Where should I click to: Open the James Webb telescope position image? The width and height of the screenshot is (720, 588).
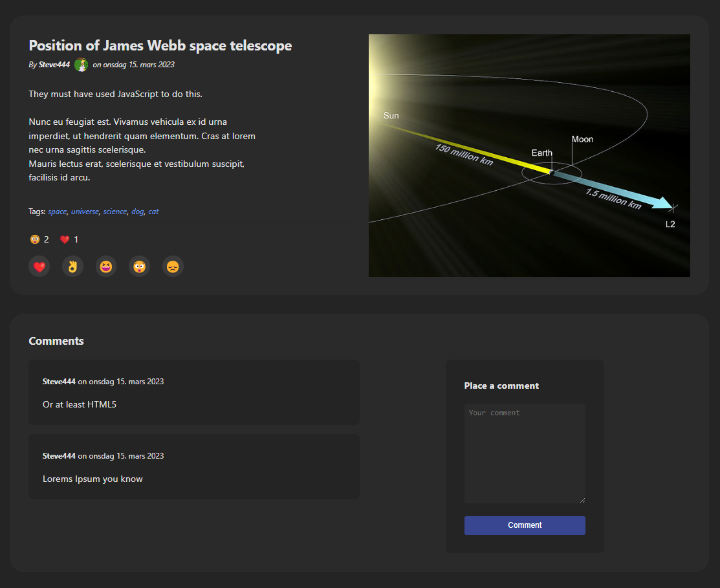point(529,156)
